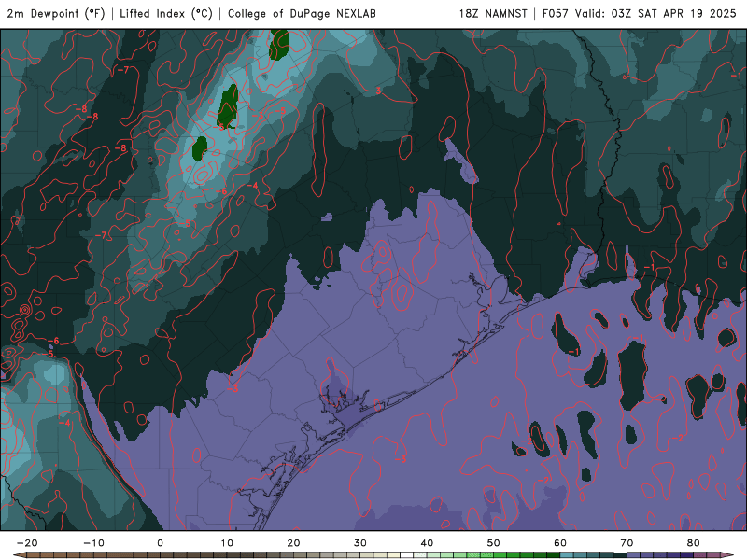Click the "20" colorbar label
This screenshot has height=560, width=747.
pyautogui.click(x=293, y=543)
